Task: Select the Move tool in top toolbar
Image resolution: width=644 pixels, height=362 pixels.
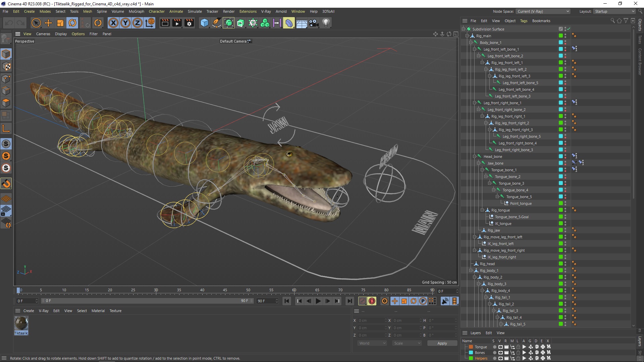Action: click(48, 23)
